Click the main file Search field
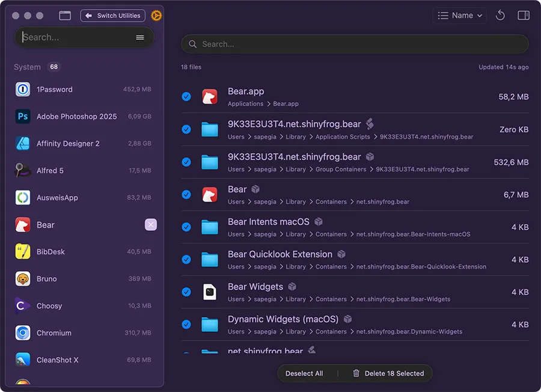Screen dimensions: 541x392 click(355, 44)
